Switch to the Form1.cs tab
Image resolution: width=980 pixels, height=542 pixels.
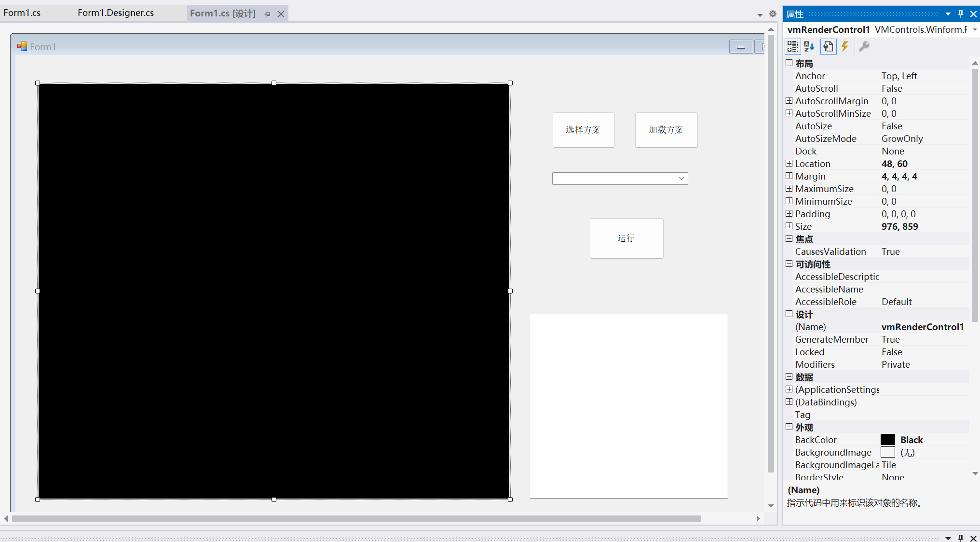(22, 13)
